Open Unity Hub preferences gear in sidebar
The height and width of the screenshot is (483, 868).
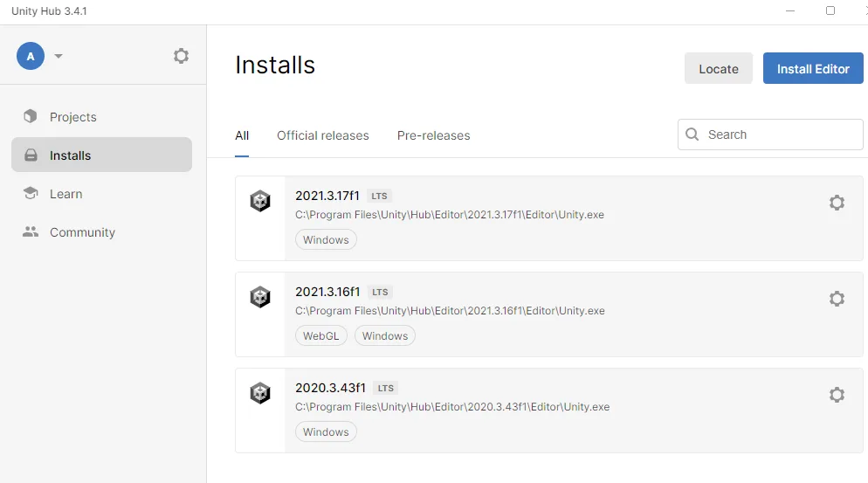(181, 56)
